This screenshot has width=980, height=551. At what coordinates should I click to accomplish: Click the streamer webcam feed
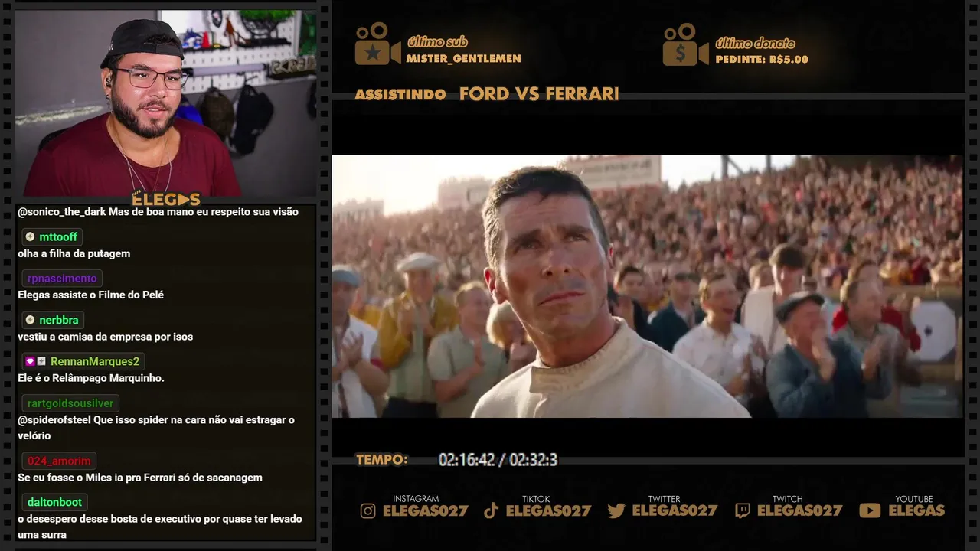[x=165, y=103]
